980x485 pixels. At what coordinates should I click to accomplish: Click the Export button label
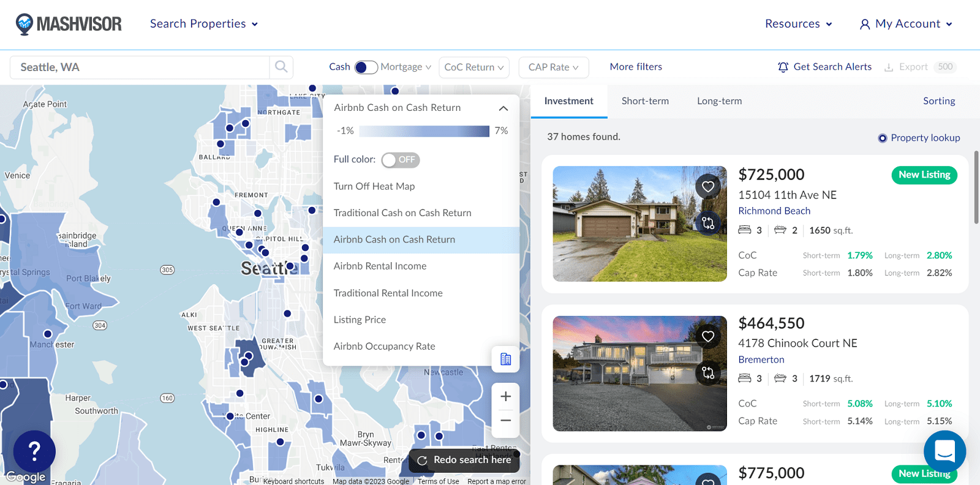tap(913, 67)
